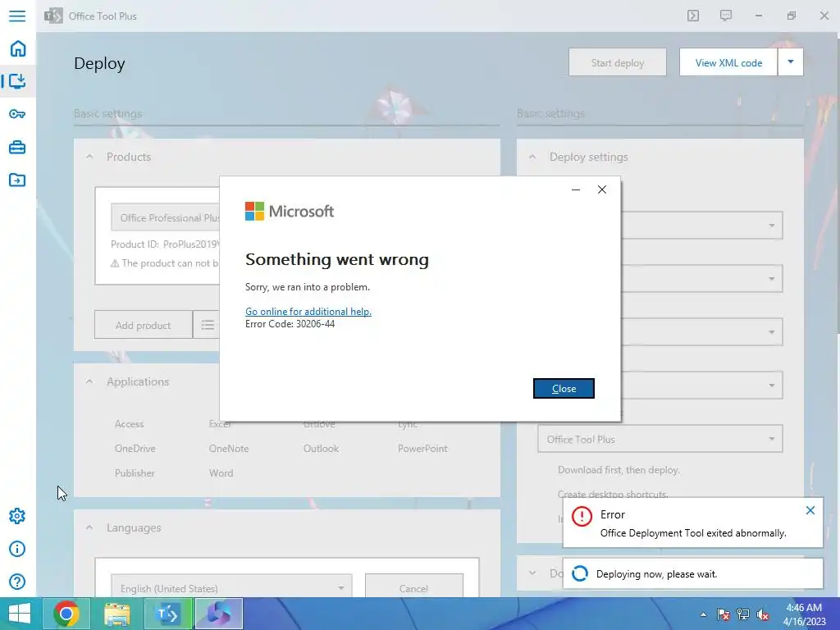Select right Basic settings tab
840x630 pixels.
click(x=550, y=113)
